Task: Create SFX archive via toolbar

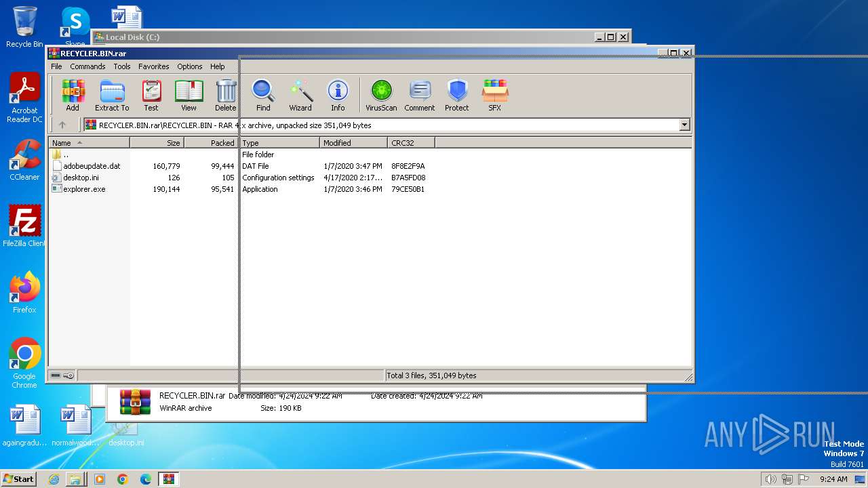Action: (x=495, y=95)
